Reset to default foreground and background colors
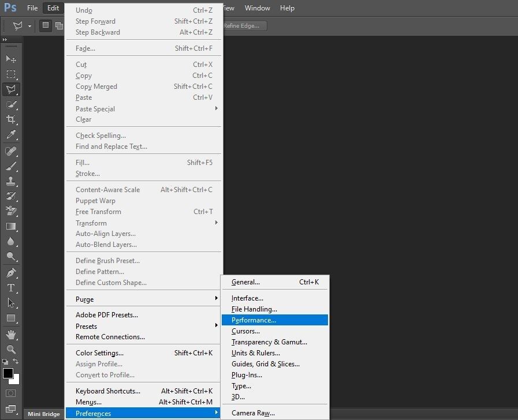Screen dimensions: 518x420 coord(5,362)
